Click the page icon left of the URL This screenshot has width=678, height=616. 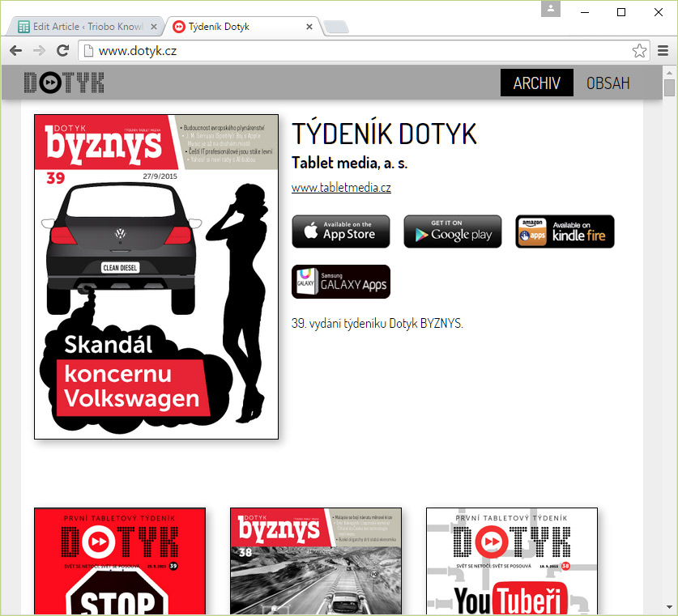coord(88,51)
